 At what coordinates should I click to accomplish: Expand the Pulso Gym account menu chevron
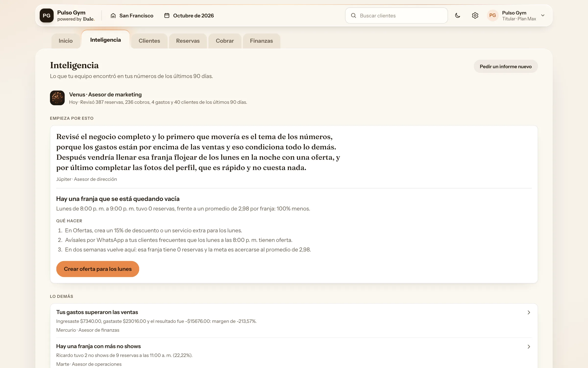click(543, 15)
